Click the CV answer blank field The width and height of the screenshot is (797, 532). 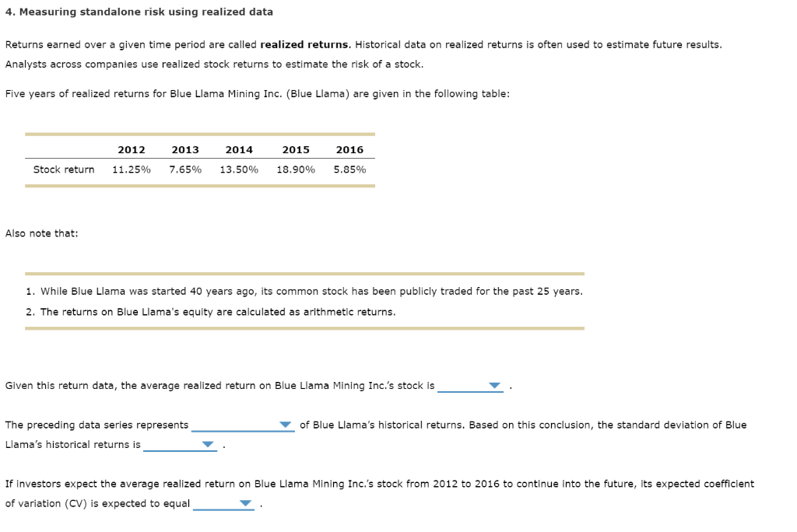pos(222,502)
